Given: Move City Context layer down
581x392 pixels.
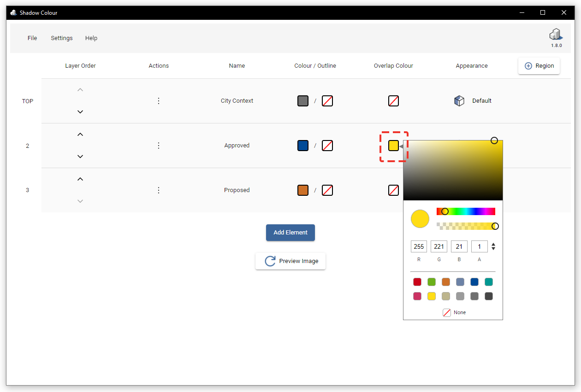Looking at the screenshot, I should tap(80, 111).
